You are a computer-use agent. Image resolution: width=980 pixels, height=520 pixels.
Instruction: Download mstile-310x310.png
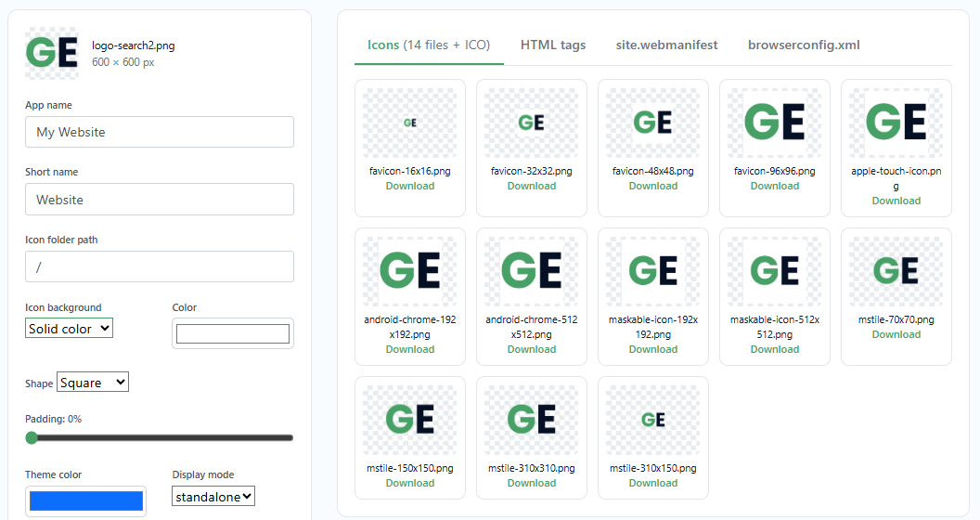click(x=531, y=483)
